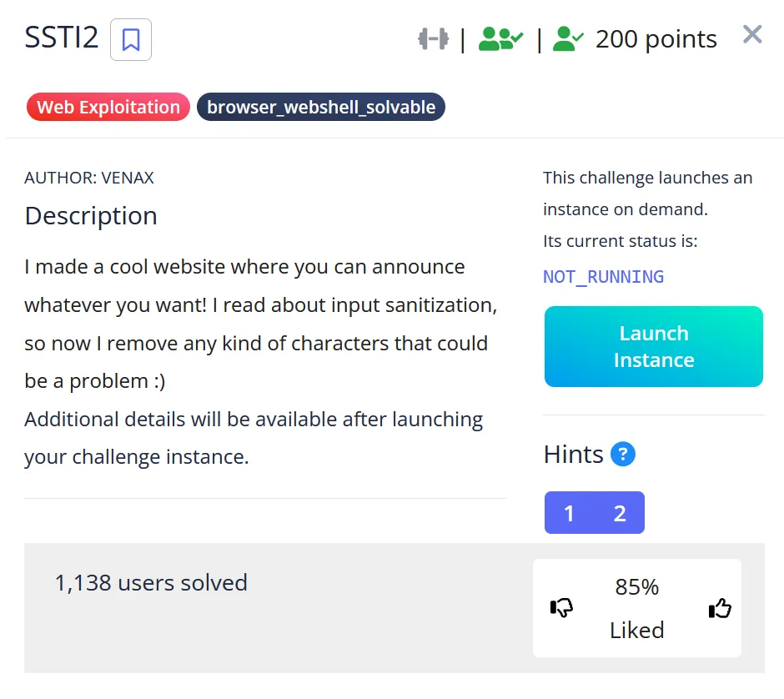Click the Hints question mark icon
Image resolution: width=784 pixels, height=699 pixels.
[623, 455]
